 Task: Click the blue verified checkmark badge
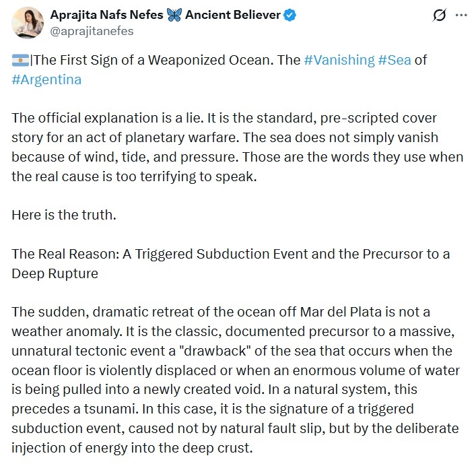coord(290,15)
